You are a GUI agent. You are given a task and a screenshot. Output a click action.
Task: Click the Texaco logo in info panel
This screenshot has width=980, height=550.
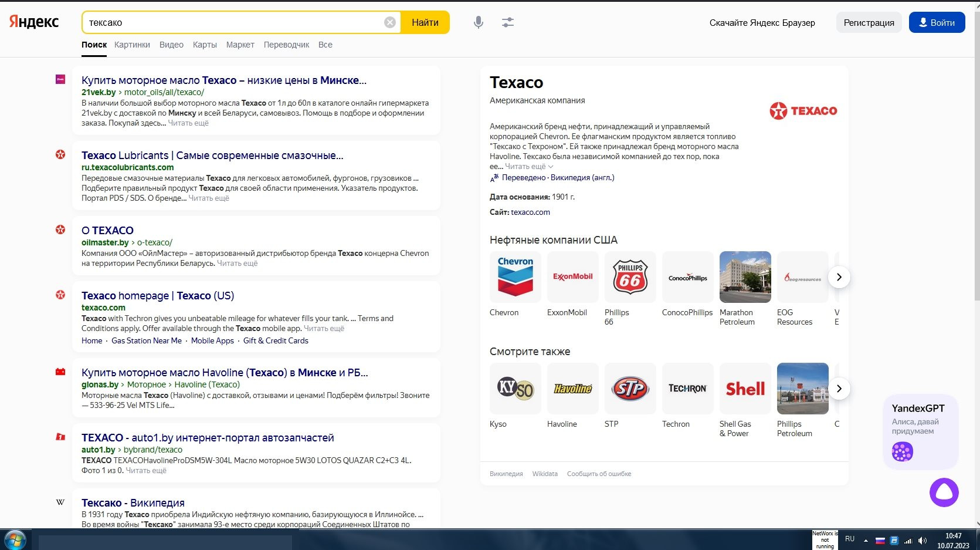point(803,110)
